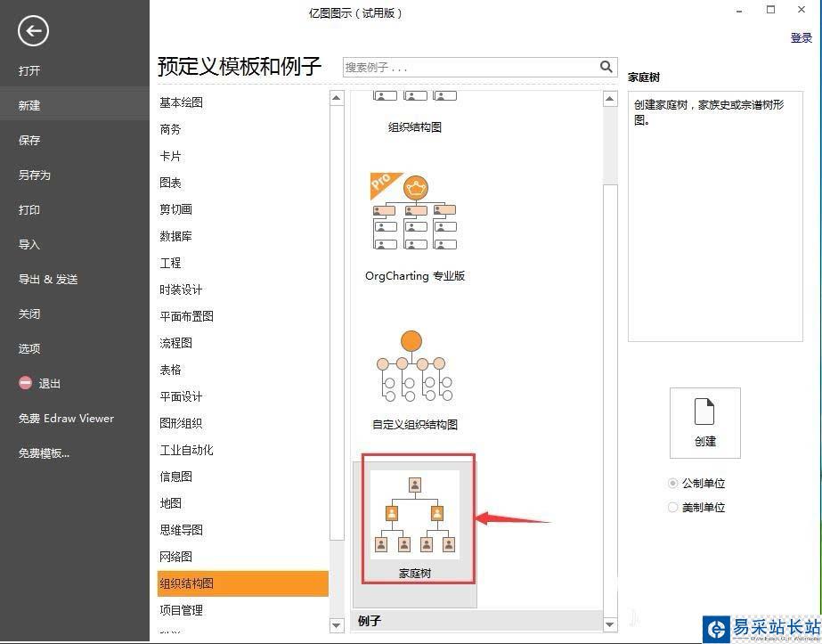
Task: Select the 家庭树 template thumbnail
Action: [x=415, y=515]
